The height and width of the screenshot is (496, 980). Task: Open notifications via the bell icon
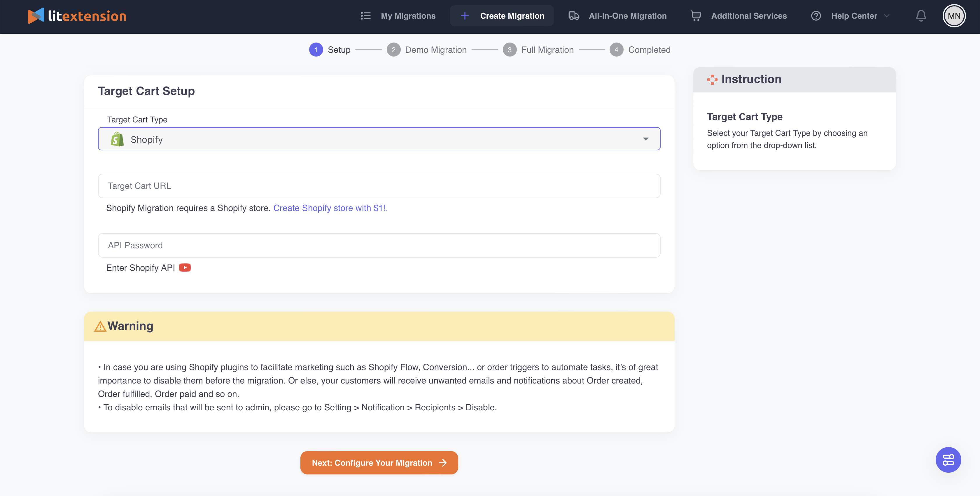(x=921, y=15)
